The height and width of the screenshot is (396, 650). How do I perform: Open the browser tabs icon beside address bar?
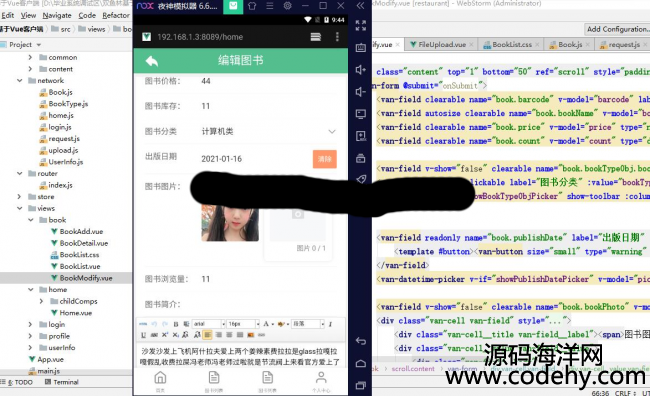pos(316,37)
